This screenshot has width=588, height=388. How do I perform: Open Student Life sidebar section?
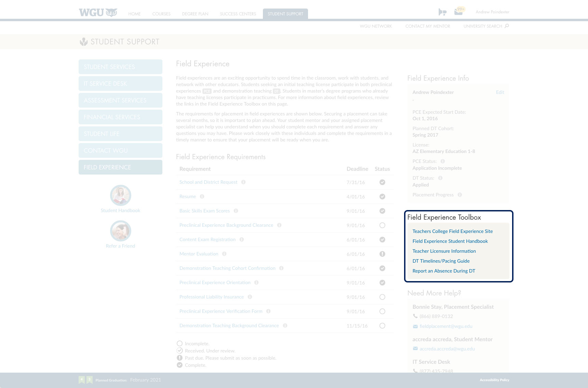click(x=120, y=134)
